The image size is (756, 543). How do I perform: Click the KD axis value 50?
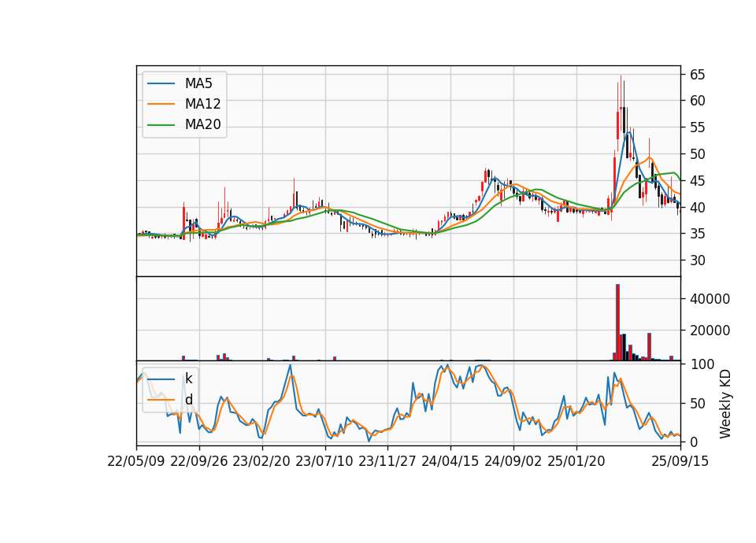[x=697, y=404]
